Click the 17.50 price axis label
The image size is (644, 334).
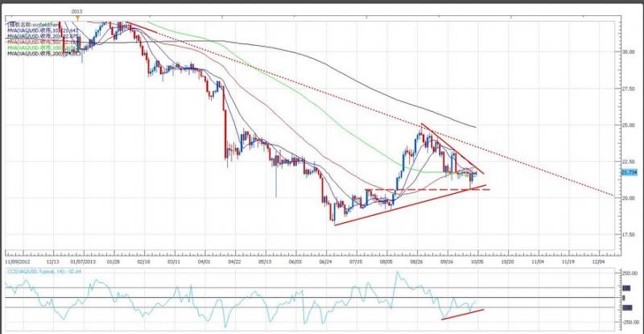pos(630,234)
